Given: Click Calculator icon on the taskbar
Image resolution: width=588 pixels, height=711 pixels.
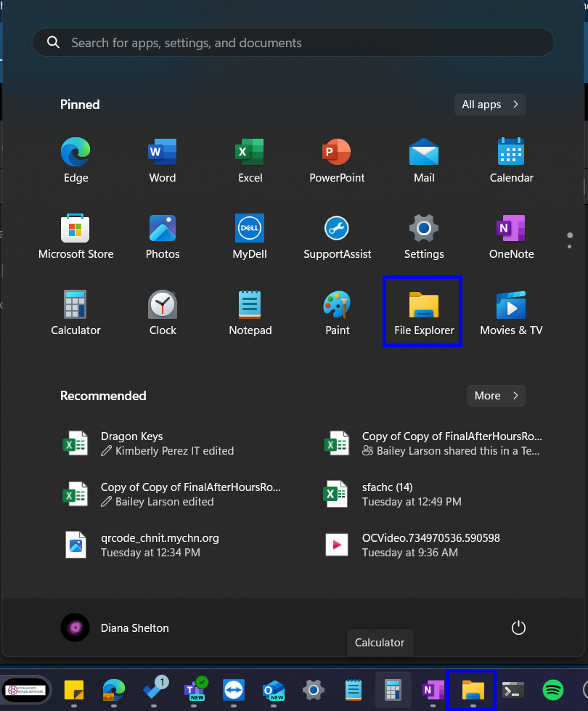Looking at the screenshot, I should pyautogui.click(x=393, y=691).
